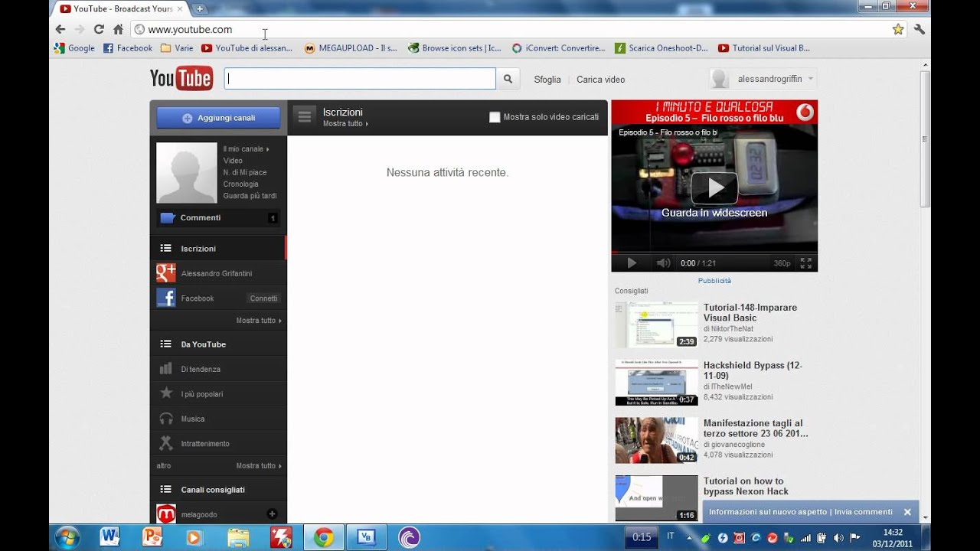Close the new look info notification
This screenshot has height=551, width=980.
point(907,512)
